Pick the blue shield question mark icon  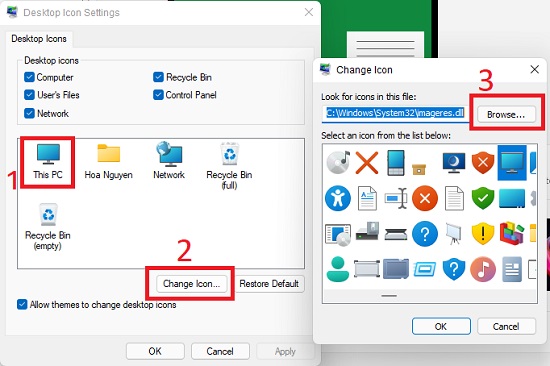pyautogui.click(x=454, y=269)
